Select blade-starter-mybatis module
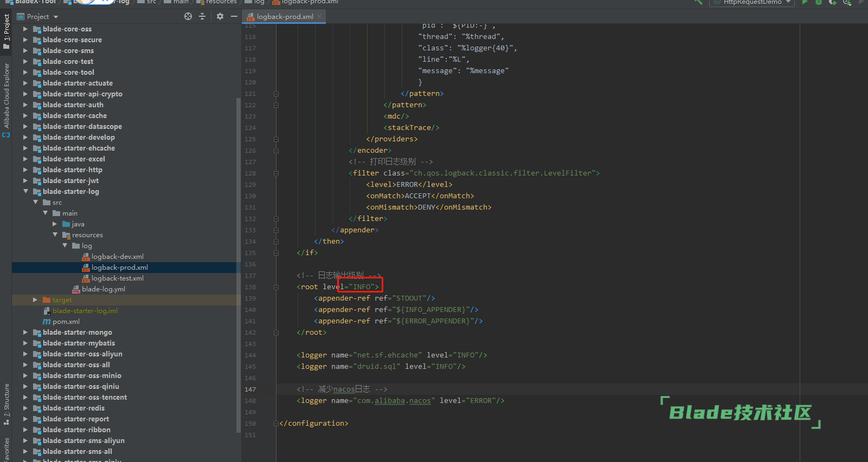Image resolution: width=868 pixels, height=462 pixels. [x=79, y=343]
